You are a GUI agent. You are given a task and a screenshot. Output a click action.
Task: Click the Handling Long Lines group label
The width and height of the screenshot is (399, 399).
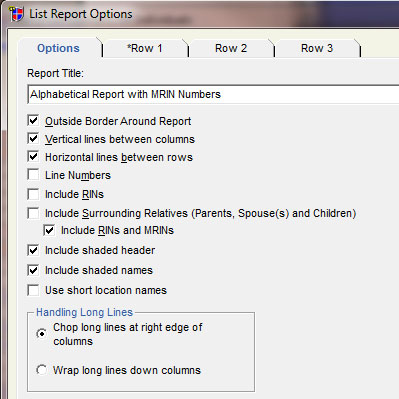[x=85, y=312]
